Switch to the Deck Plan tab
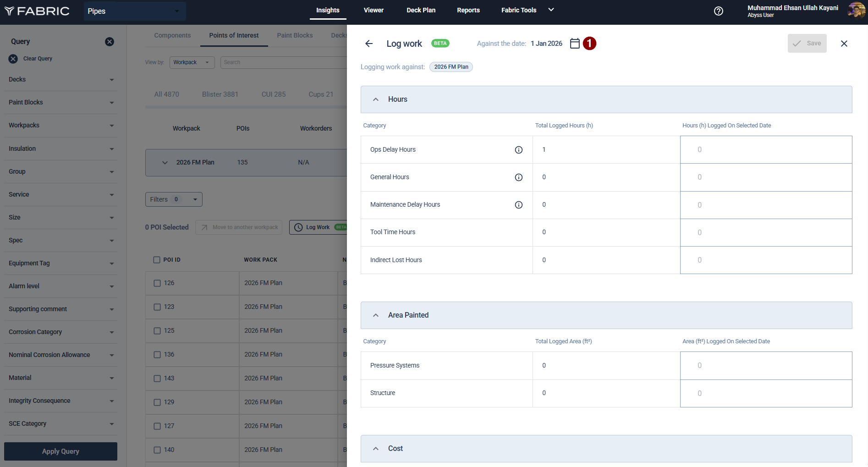 point(421,10)
